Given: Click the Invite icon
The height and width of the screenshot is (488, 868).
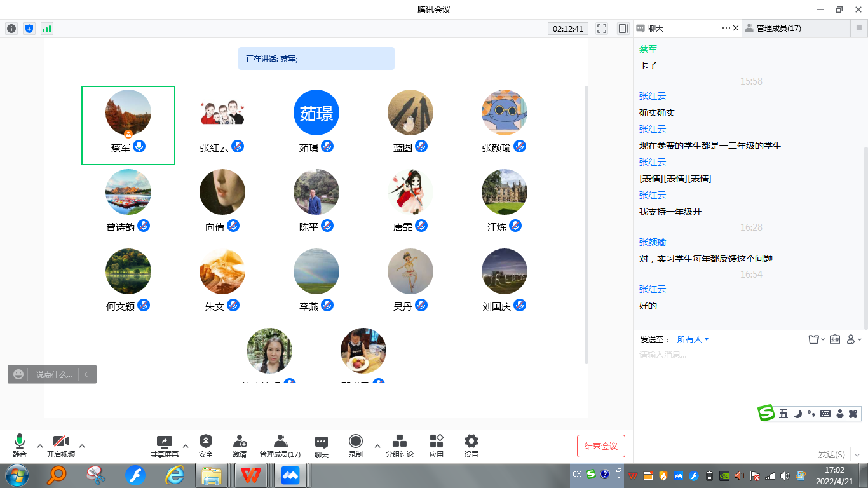Looking at the screenshot, I should (x=240, y=441).
